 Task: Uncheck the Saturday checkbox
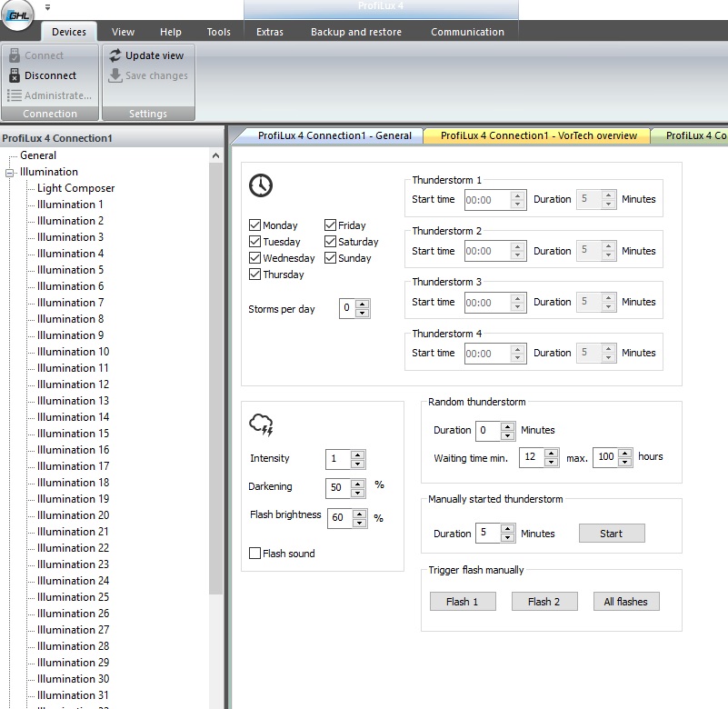pos(330,242)
